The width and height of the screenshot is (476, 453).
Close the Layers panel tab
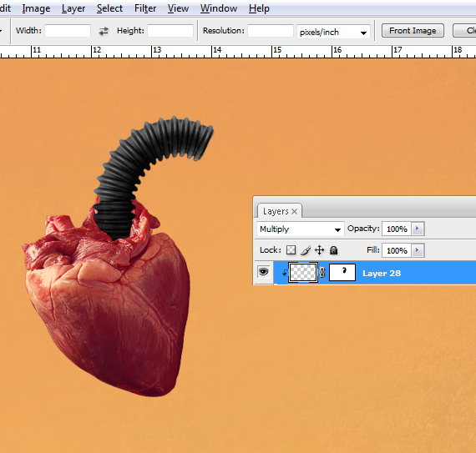pyautogui.click(x=294, y=211)
